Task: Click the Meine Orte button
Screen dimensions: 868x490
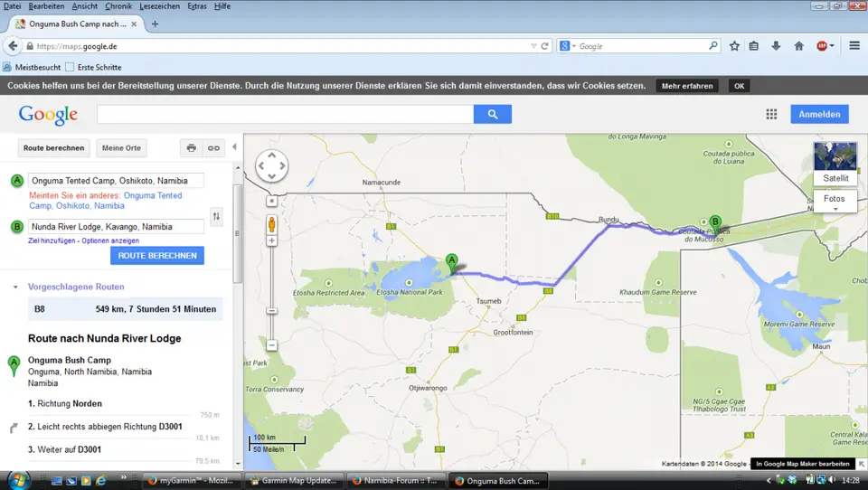Action: (121, 148)
